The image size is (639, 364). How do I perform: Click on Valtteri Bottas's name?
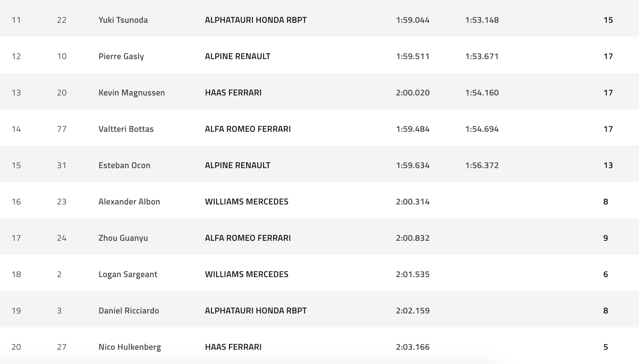click(126, 129)
